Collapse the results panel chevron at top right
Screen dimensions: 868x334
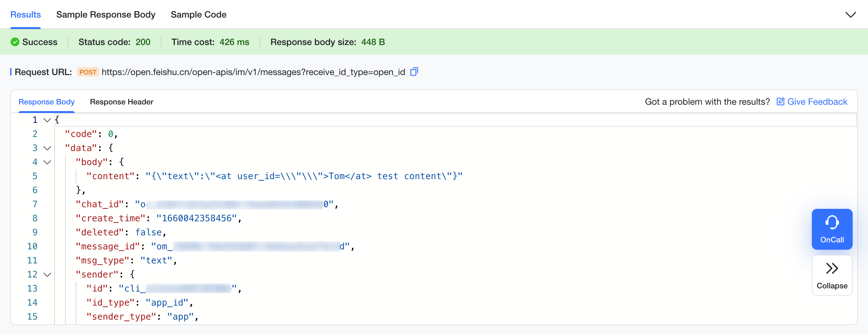click(x=850, y=15)
